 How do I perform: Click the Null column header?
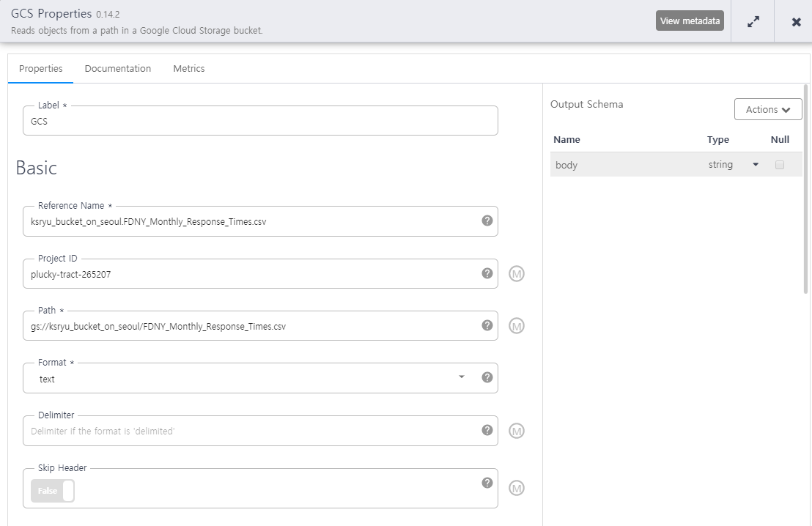pos(780,139)
